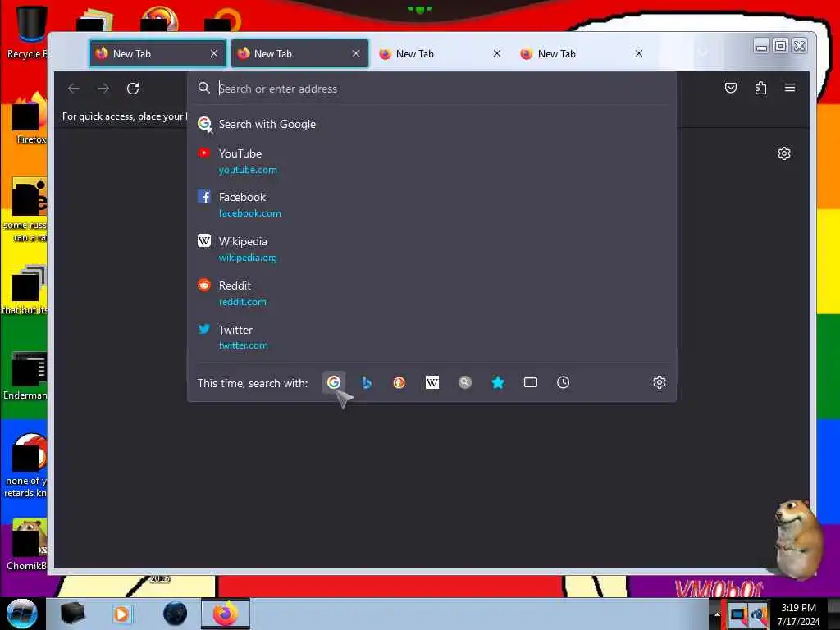Search in open Tabs icon

coord(531,382)
